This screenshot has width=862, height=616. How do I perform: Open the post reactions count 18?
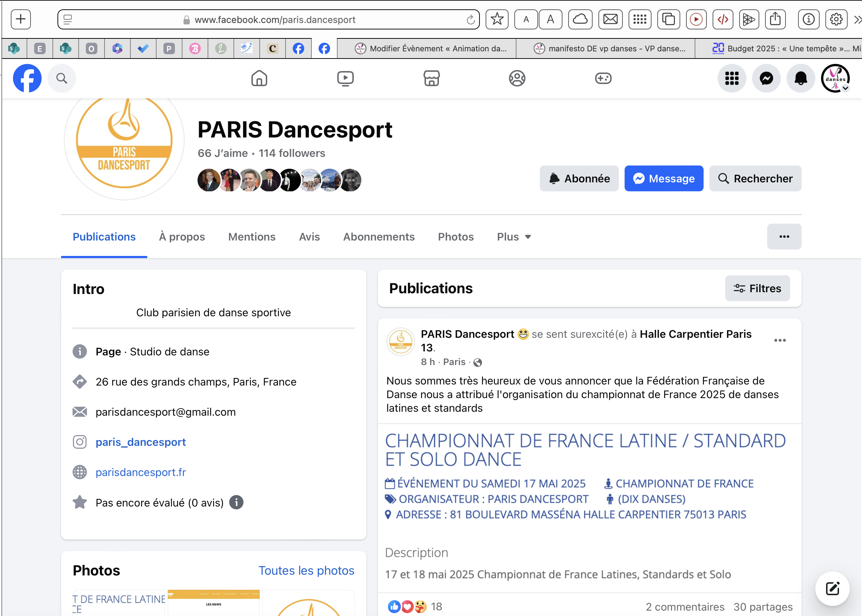coord(436,607)
